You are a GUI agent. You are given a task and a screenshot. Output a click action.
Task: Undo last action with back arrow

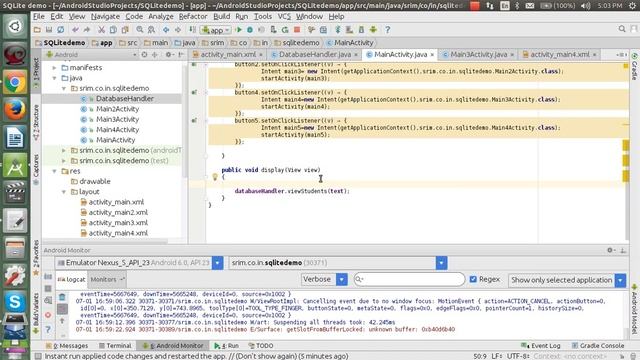click(75, 29)
